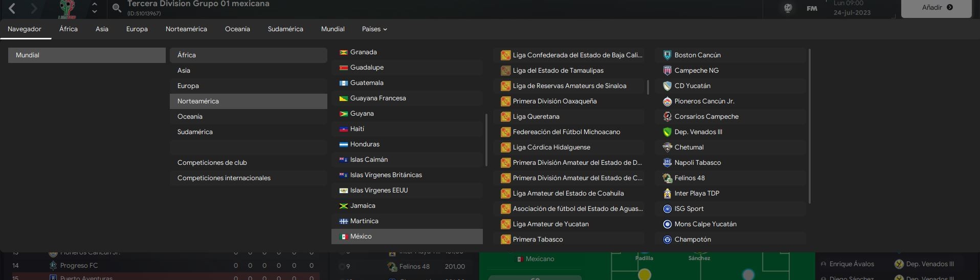Select México in the country list
Image resolution: width=980 pixels, height=280 pixels.
[x=361, y=236]
